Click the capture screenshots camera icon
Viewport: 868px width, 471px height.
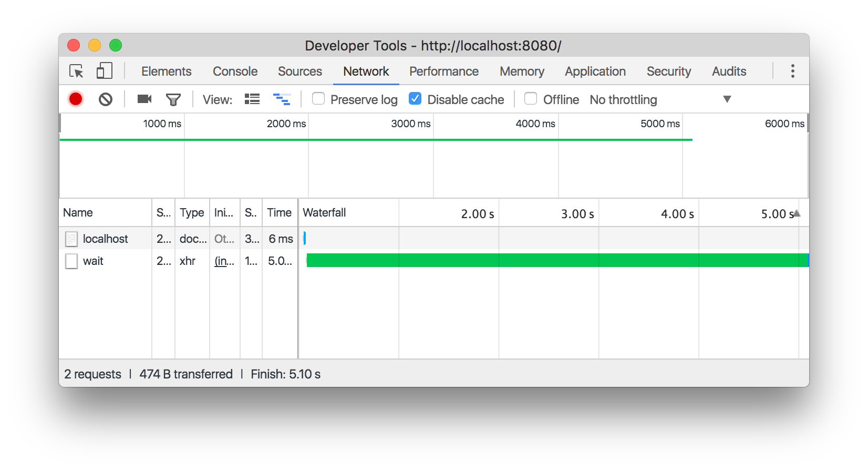(144, 99)
